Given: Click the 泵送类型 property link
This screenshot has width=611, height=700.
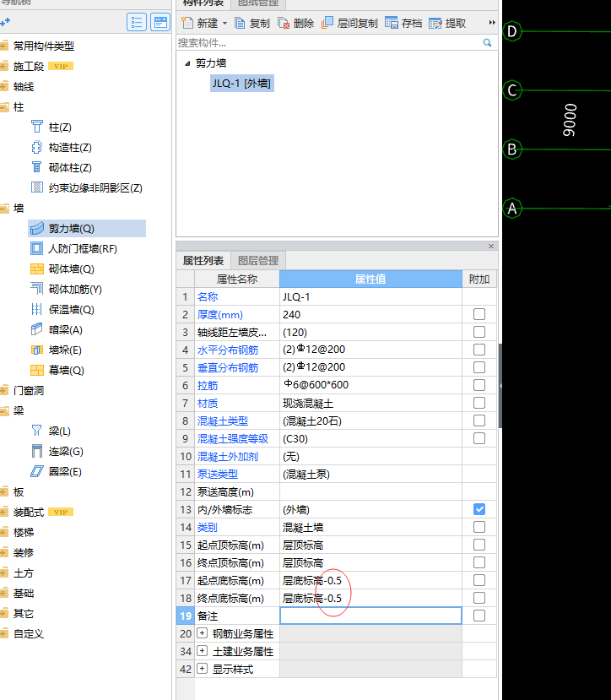Looking at the screenshot, I should (x=218, y=474).
